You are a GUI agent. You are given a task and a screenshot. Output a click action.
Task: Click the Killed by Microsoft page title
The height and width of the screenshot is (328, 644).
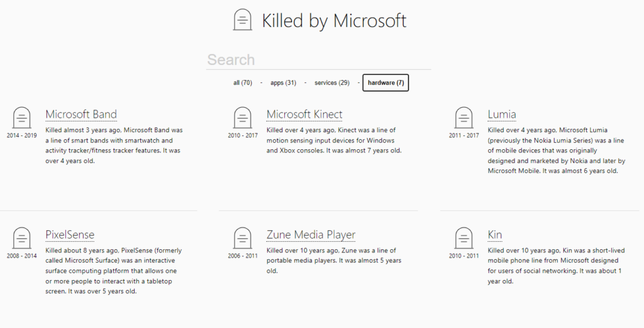click(x=335, y=21)
